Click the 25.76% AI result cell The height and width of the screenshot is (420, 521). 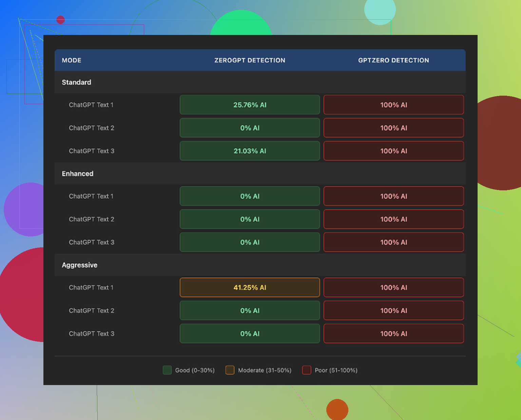coord(250,105)
